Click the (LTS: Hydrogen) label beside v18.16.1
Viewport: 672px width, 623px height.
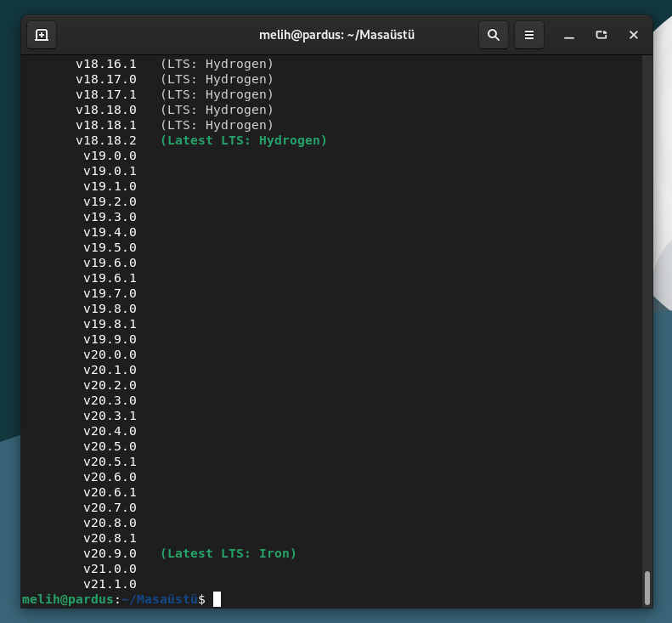217,64
